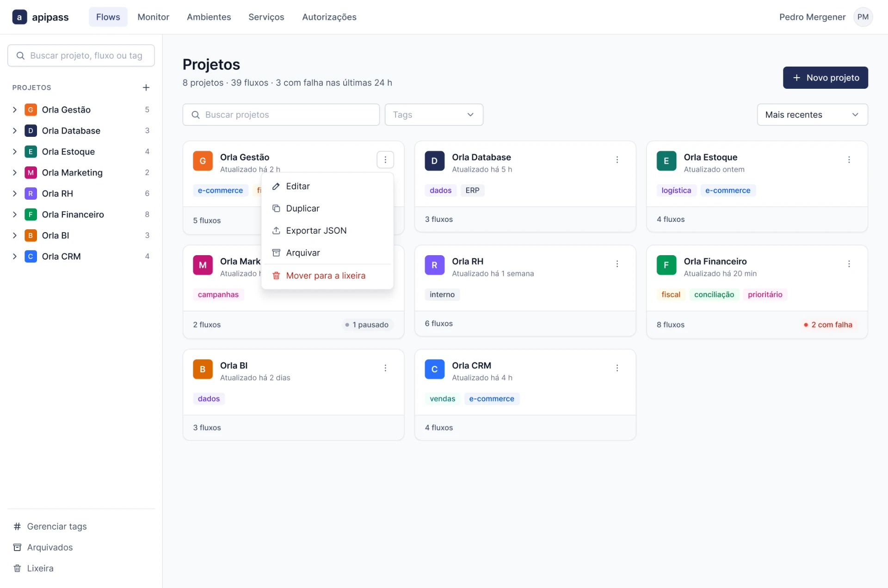The image size is (888, 588).
Task: Choose Duplicar from the context menu
Action: [x=327, y=208]
